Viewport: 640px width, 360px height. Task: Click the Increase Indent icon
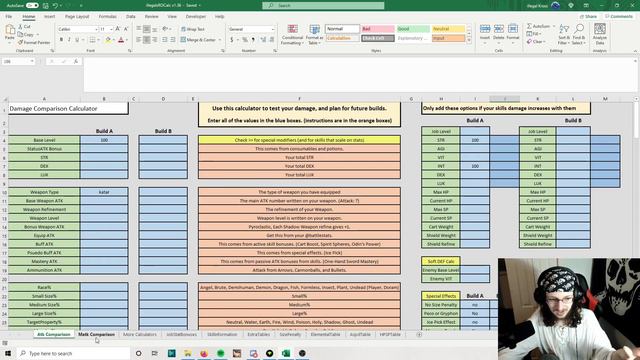pos(173,40)
